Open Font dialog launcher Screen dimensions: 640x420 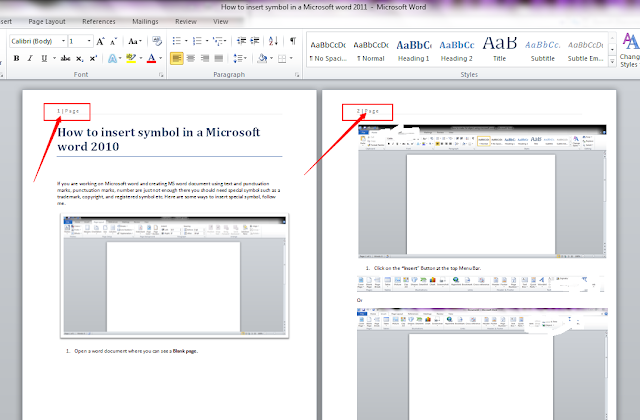(161, 75)
